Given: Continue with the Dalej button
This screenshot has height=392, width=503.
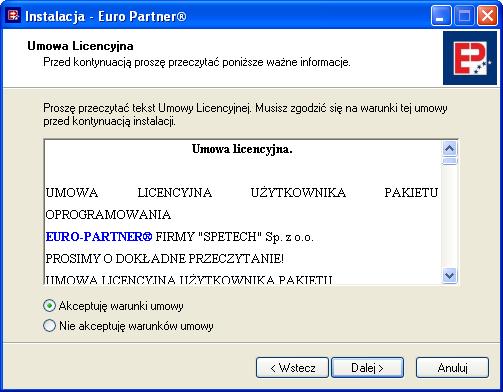Looking at the screenshot, I should point(368,368).
